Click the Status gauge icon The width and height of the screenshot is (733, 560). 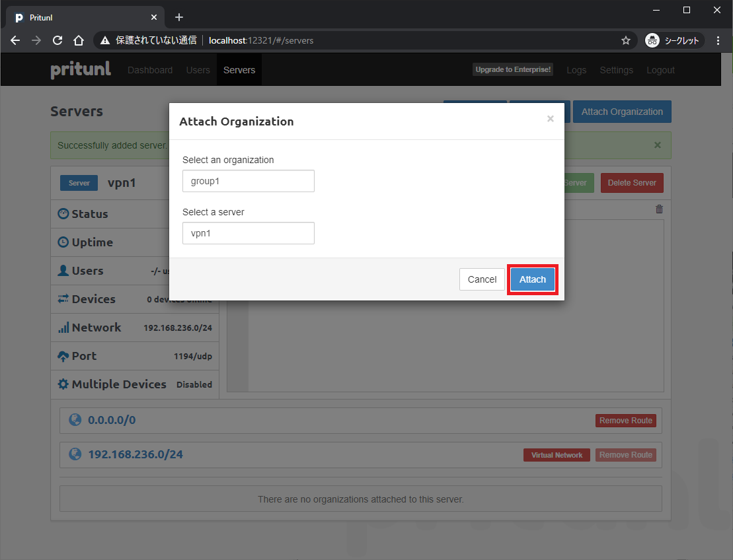click(x=63, y=214)
